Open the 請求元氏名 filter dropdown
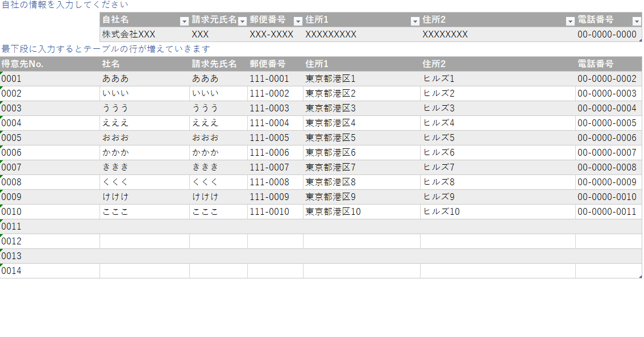 pyautogui.click(x=242, y=21)
